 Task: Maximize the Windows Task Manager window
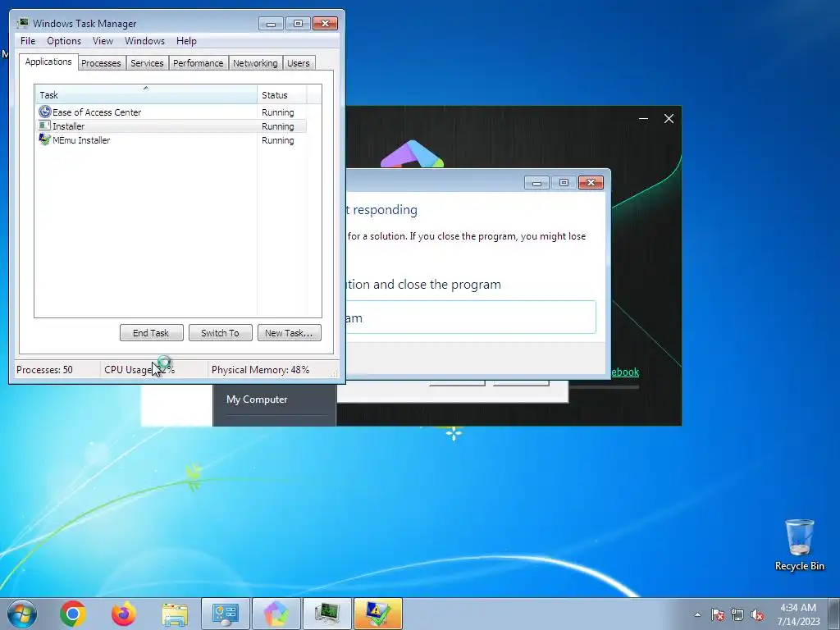click(298, 24)
